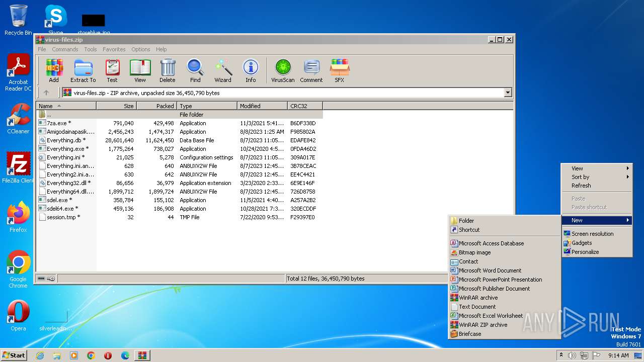
Task: Expand the View submenu in context menu
Action: [597, 168]
